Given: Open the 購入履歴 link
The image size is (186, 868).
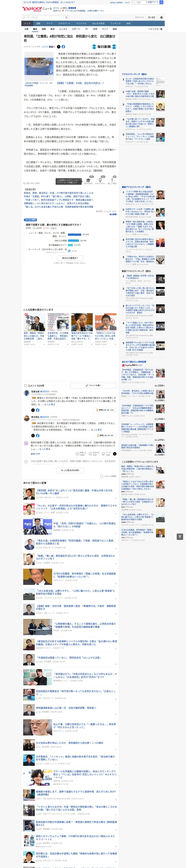Looking at the screenshot, I should (x=152, y=18).
